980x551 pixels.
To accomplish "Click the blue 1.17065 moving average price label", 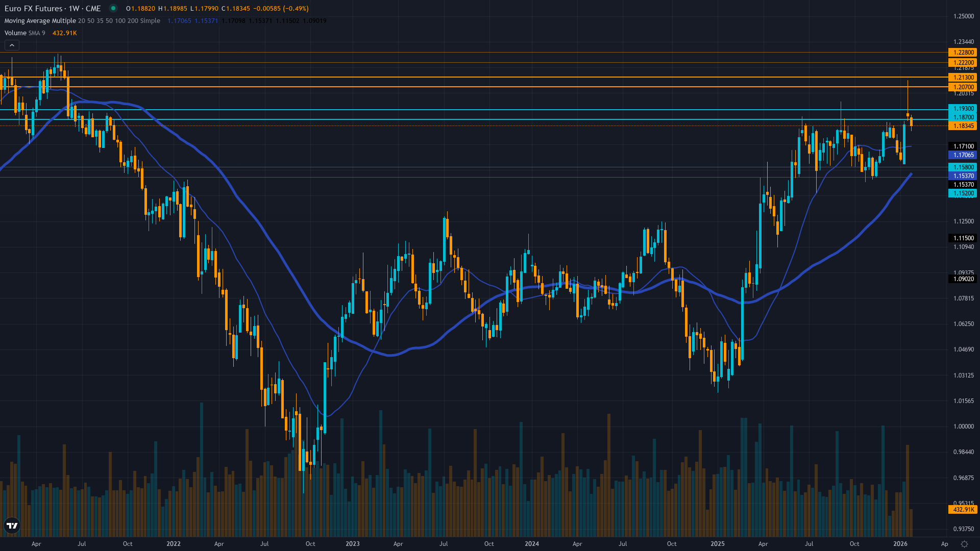I will pyautogui.click(x=963, y=155).
